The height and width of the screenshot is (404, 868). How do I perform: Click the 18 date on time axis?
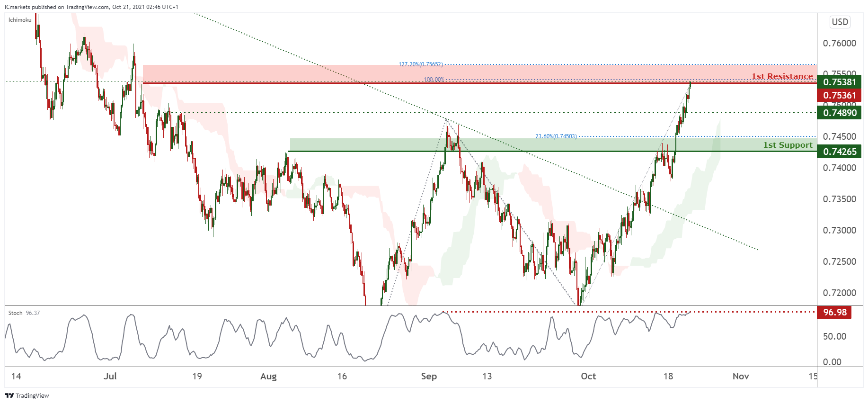click(668, 376)
